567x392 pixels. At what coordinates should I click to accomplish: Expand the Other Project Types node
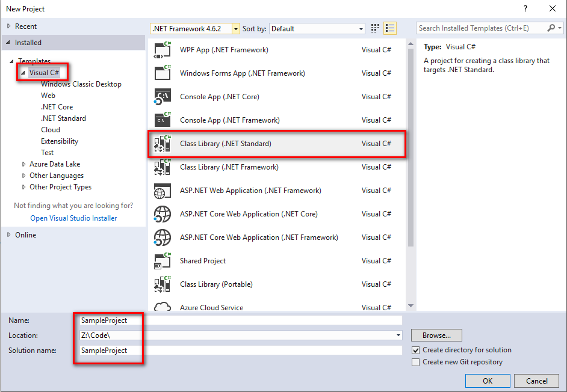24,187
